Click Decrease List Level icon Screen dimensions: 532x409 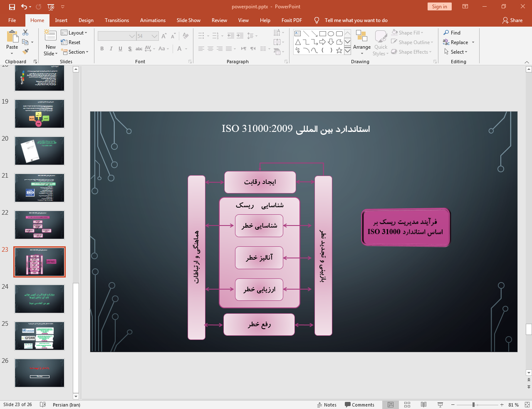tap(231, 36)
